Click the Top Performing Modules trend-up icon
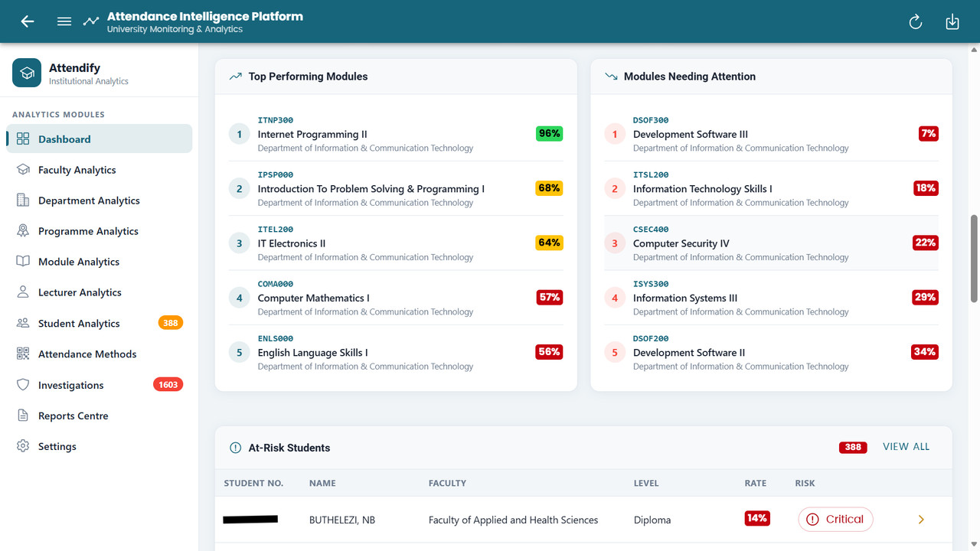This screenshot has height=551, width=980. coord(235,77)
